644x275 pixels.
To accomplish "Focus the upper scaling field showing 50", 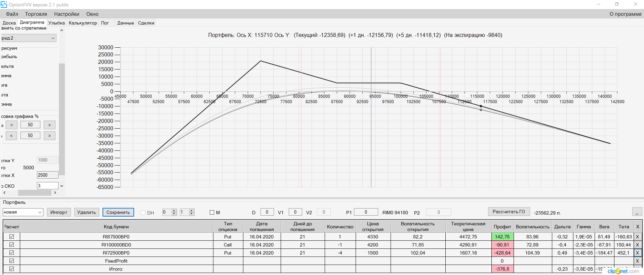I will [x=30, y=125].
